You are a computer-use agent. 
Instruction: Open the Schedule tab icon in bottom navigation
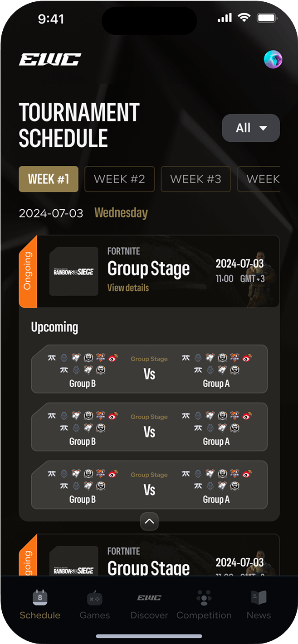tap(40, 598)
